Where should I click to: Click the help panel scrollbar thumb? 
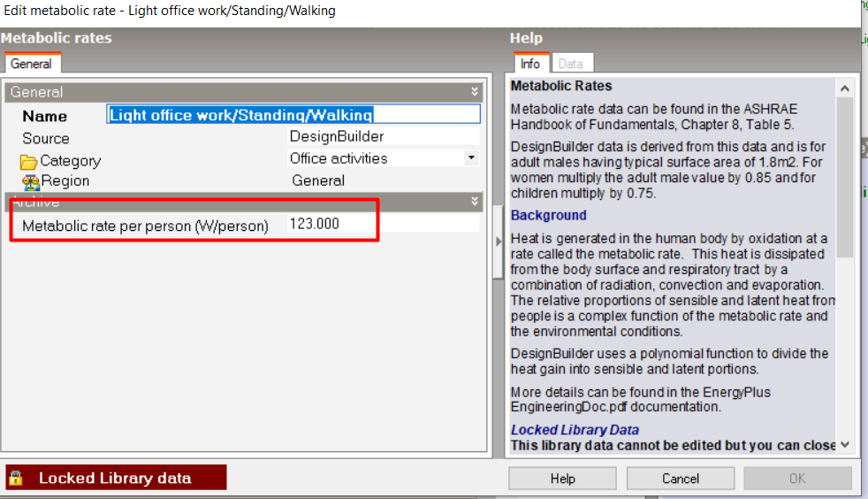coord(845,177)
